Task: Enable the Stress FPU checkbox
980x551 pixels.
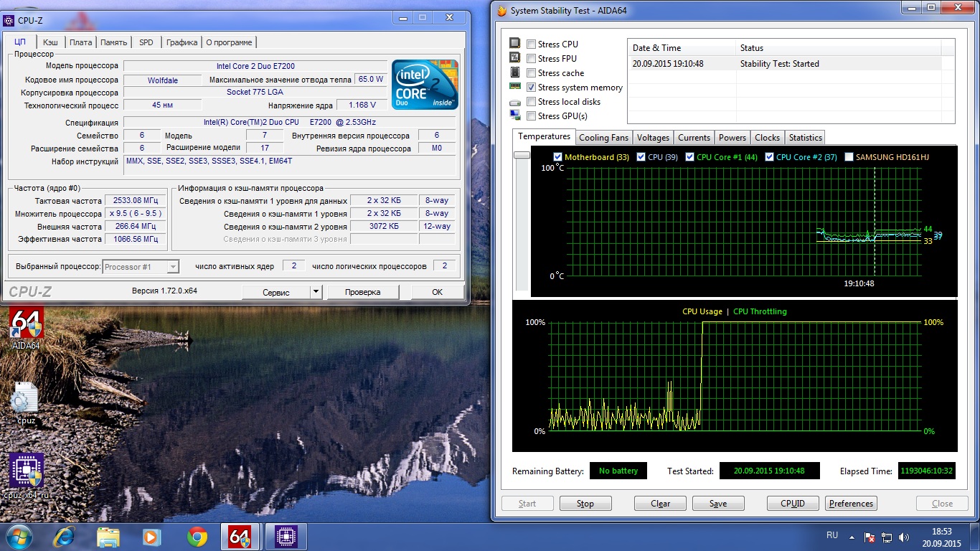Action: 531,59
